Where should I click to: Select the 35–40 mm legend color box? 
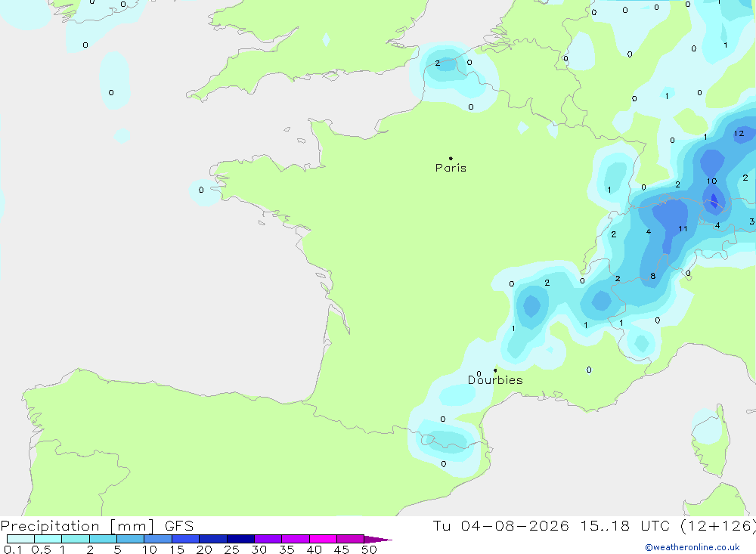click(x=296, y=539)
